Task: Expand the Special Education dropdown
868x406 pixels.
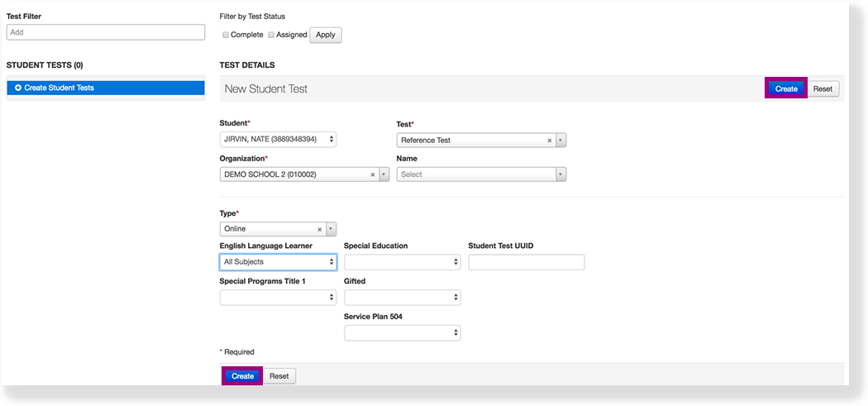Action: (x=402, y=262)
